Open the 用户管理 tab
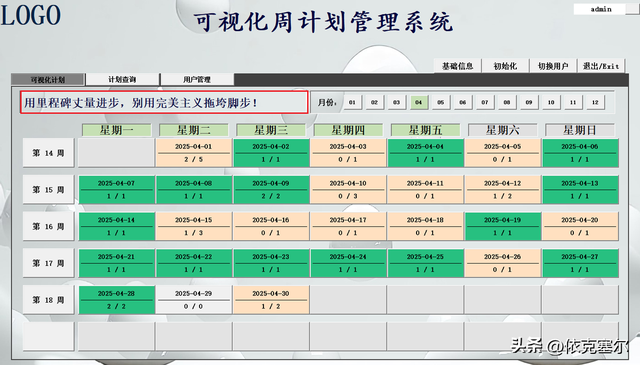Viewport: 640px width, 365px height. 197,79
